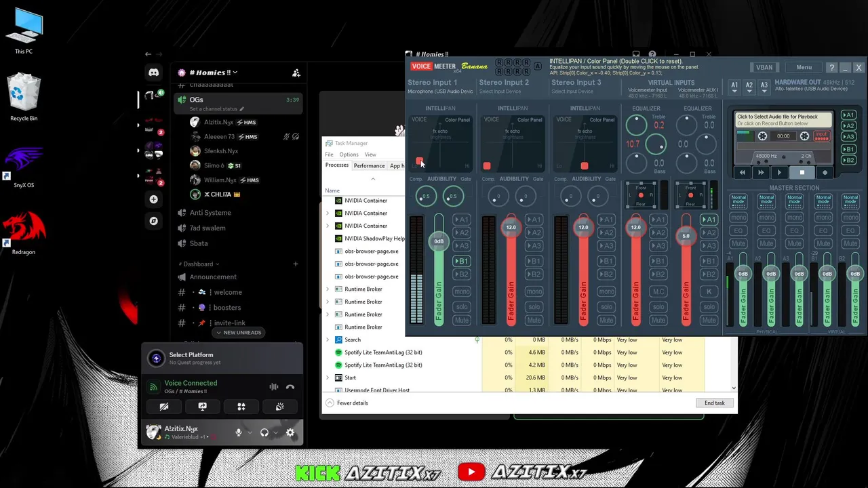The height and width of the screenshot is (488, 868).
Task: Switch to Processes tab in Task Manager
Action: click(336, 165)
